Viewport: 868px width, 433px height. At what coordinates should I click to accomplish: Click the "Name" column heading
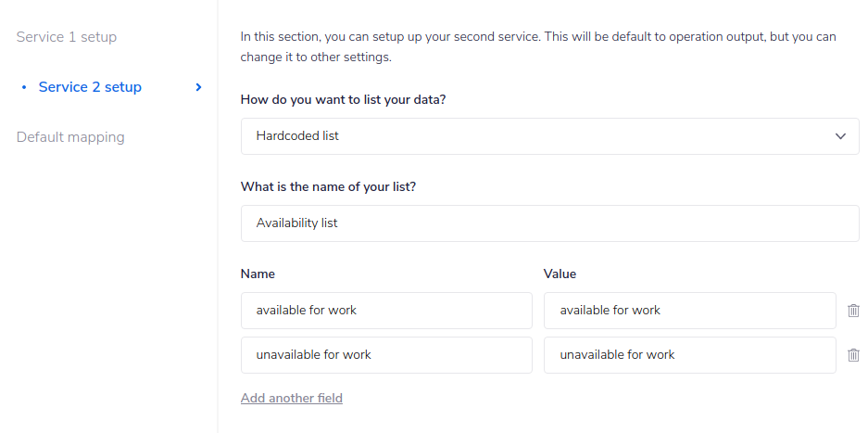coord(258,274)
